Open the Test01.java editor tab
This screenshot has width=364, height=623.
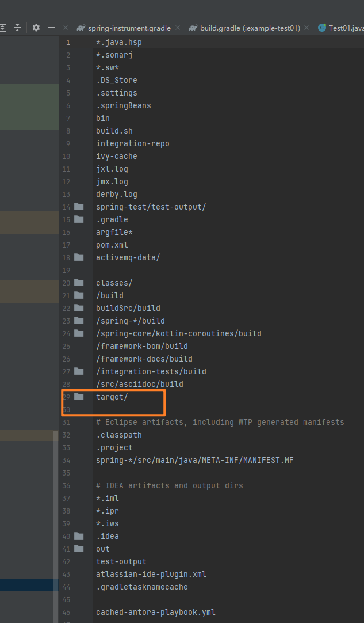pos(345,28)
